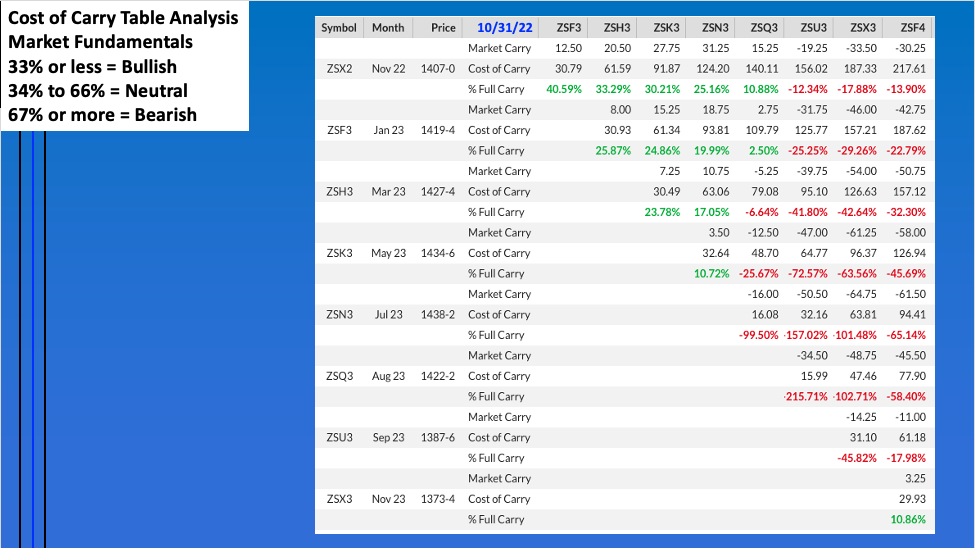The image size is (975, 548).
Task: Click the 217.61 cost of carry value
Action: point(910,68)
